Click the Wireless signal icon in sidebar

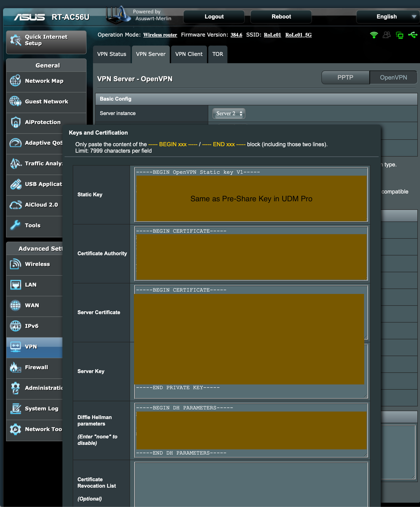click(x=15, y=264)
